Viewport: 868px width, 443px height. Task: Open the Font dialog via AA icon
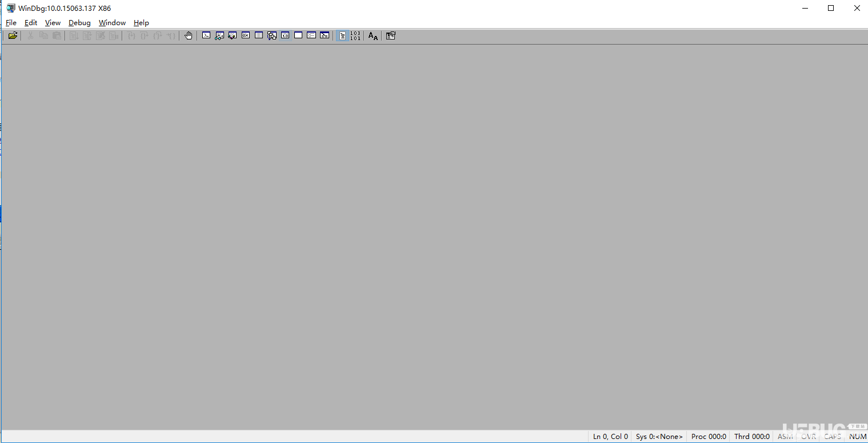pos(373,35)
